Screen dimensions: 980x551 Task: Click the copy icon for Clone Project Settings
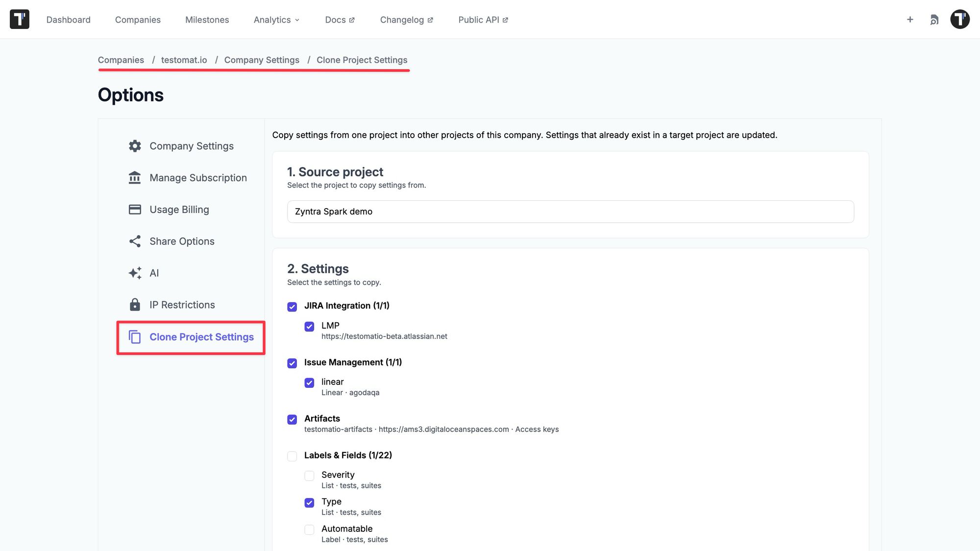(135, 337)
